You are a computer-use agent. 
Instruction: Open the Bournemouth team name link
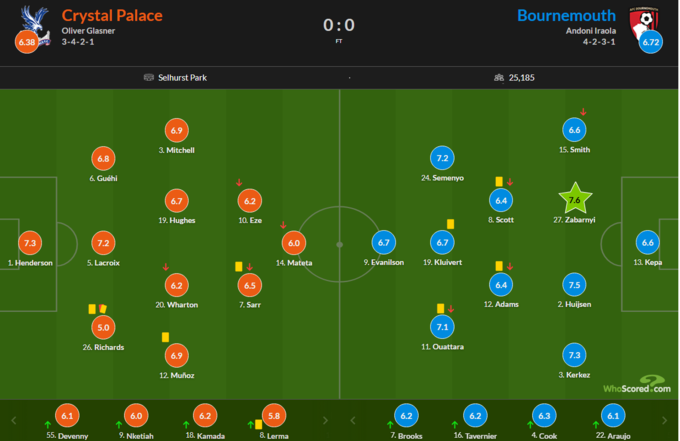[566, 15]
